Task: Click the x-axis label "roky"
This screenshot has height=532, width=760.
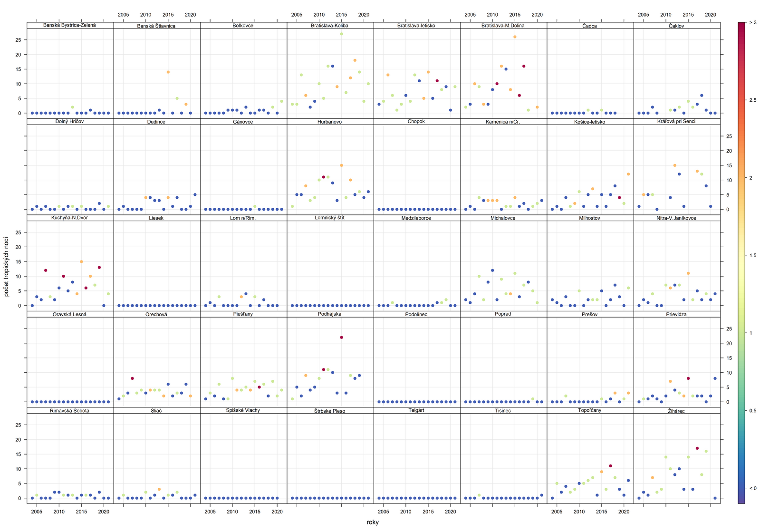Action: tap(373, 522)
